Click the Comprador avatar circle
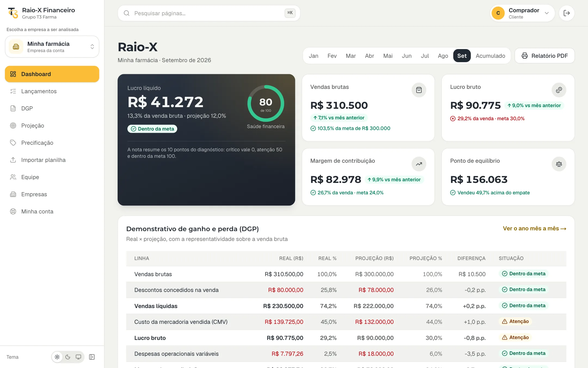 pos(498,13)
